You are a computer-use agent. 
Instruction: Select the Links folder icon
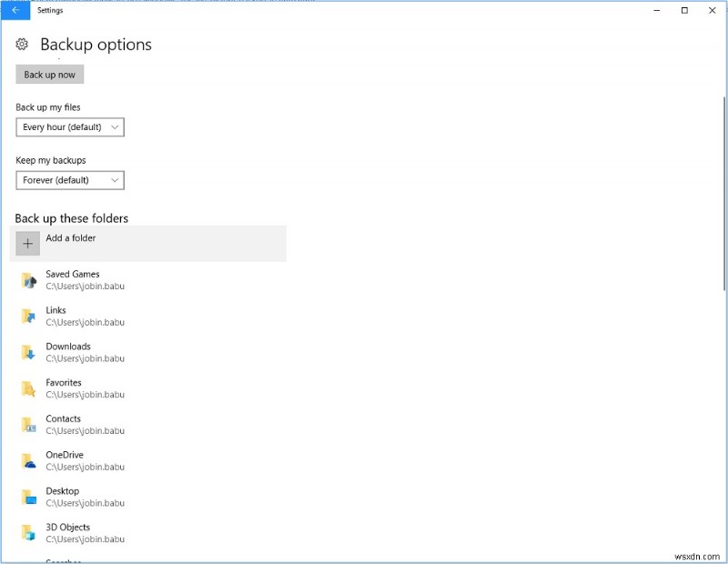[x=27, y=316]
